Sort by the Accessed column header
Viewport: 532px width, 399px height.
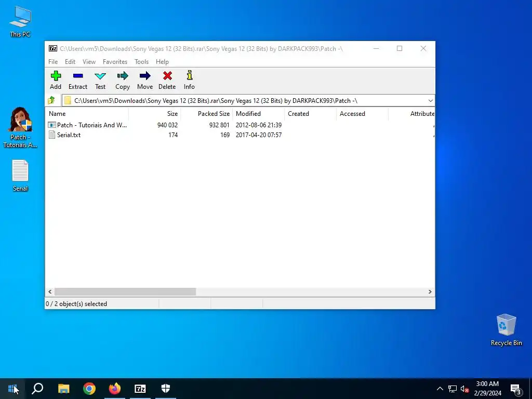362,114
